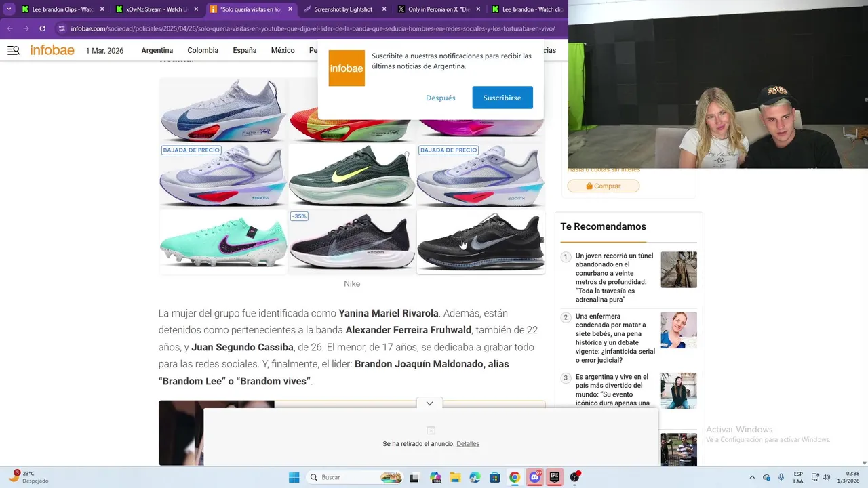Switch to xOwNz Stream tab
This screenshot has width=868, height=488.
pos(155,9)
